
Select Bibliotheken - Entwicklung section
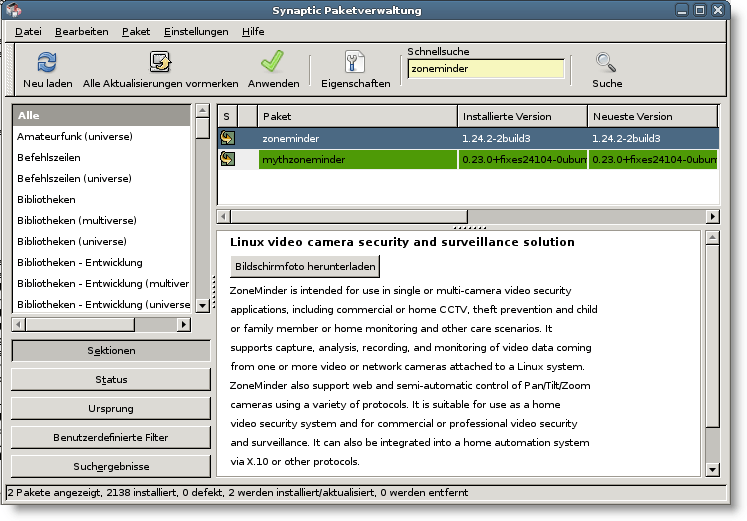point(102,262)
